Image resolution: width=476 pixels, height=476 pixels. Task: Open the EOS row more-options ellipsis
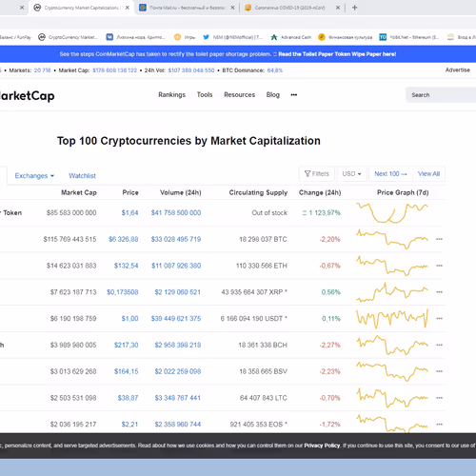(439, 425)
